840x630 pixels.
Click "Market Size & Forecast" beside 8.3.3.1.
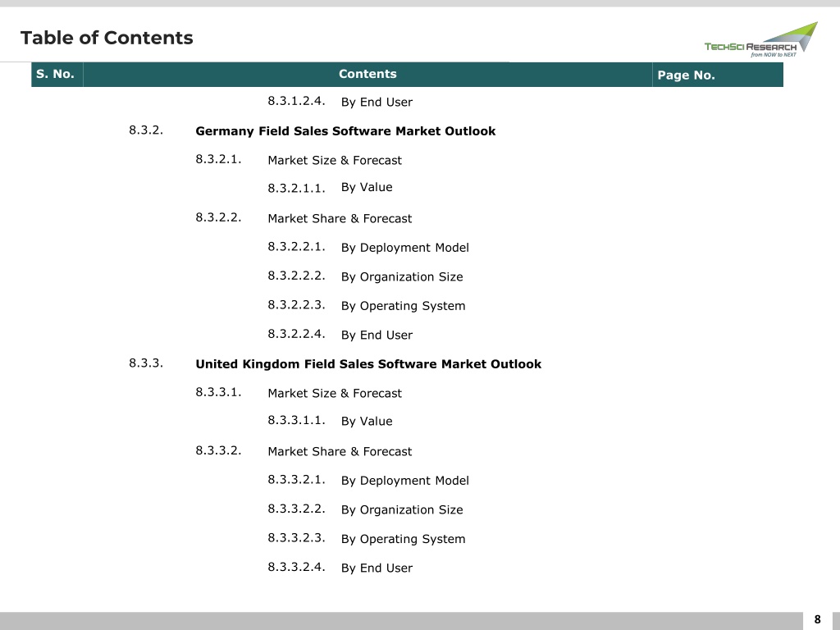click(x=335, y=393)
